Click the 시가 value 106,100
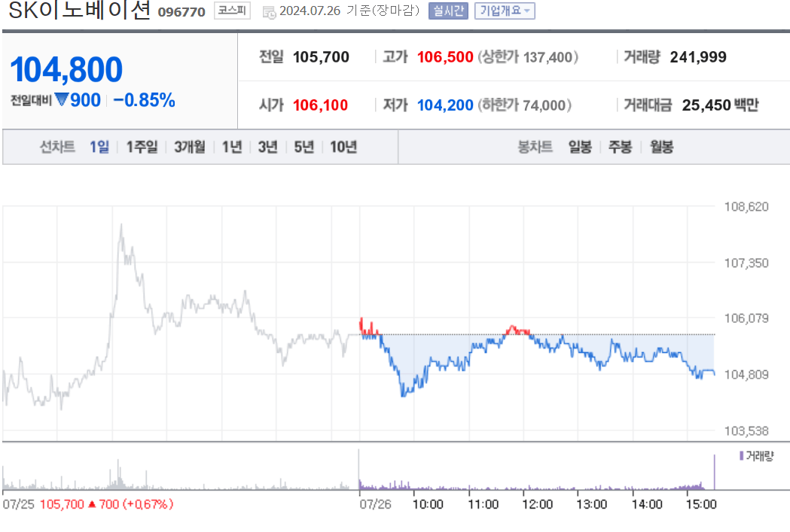 click(x=320, y=105)
